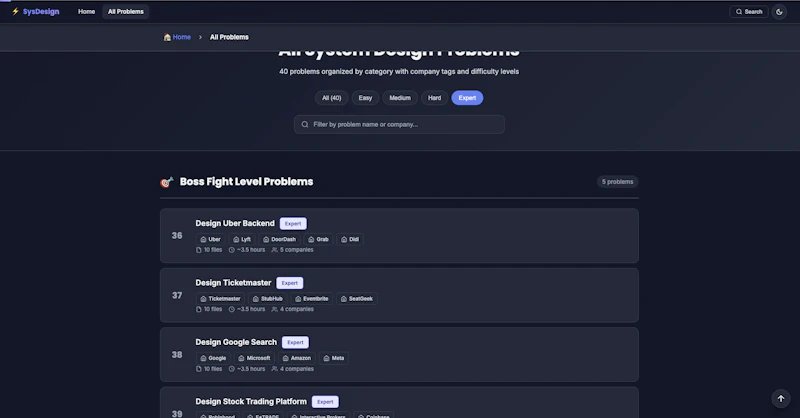
Task: Click the scroll-to-top arrow button
Action: coord(781,399)
